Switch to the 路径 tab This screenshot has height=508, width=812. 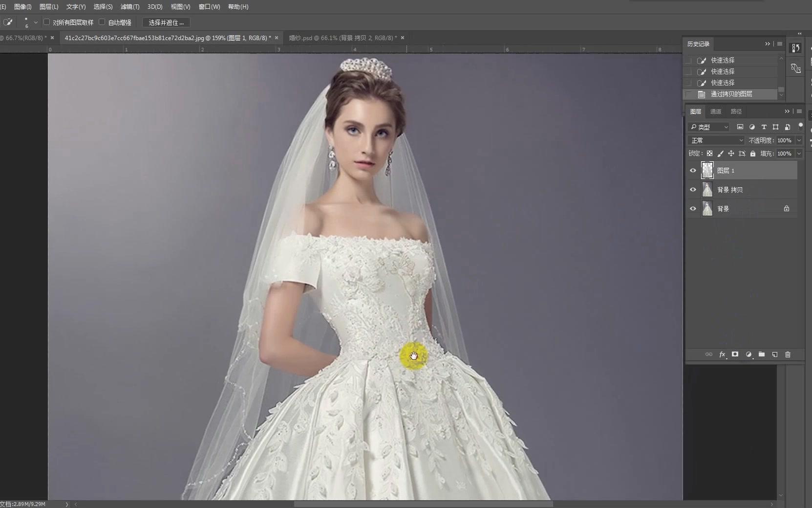(x=736, y=111)
